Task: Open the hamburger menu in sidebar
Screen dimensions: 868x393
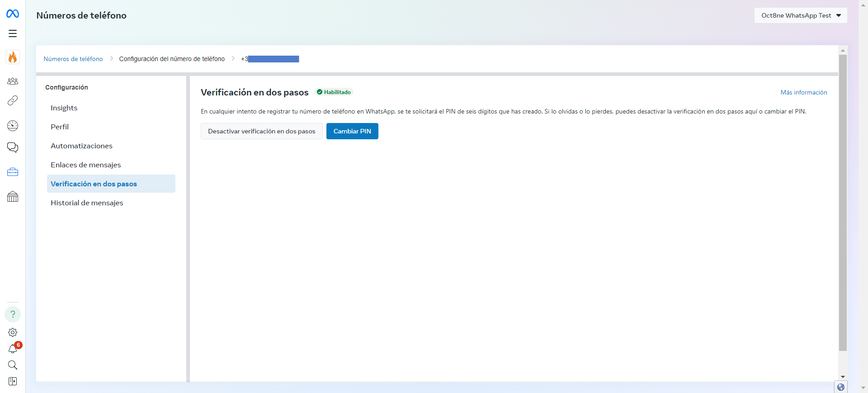Action: pos(13,33)
